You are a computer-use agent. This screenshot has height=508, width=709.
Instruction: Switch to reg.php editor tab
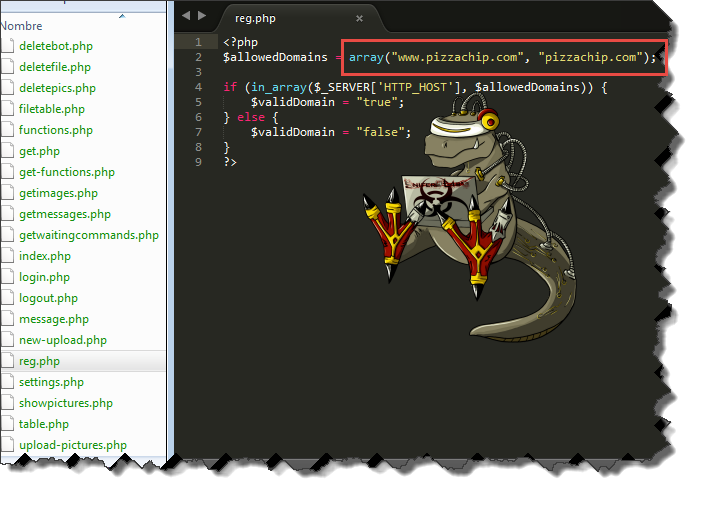(x=255, y=19)
